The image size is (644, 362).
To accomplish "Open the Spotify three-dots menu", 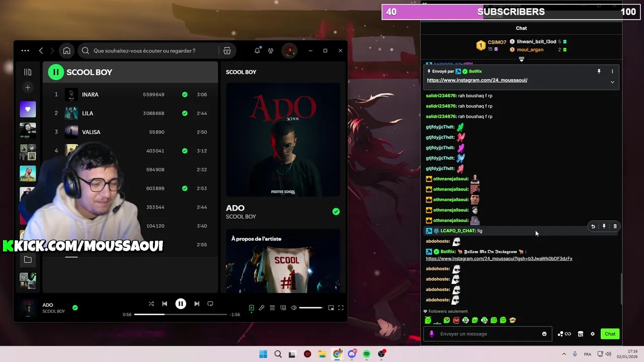I will click(x=25, y=51).
